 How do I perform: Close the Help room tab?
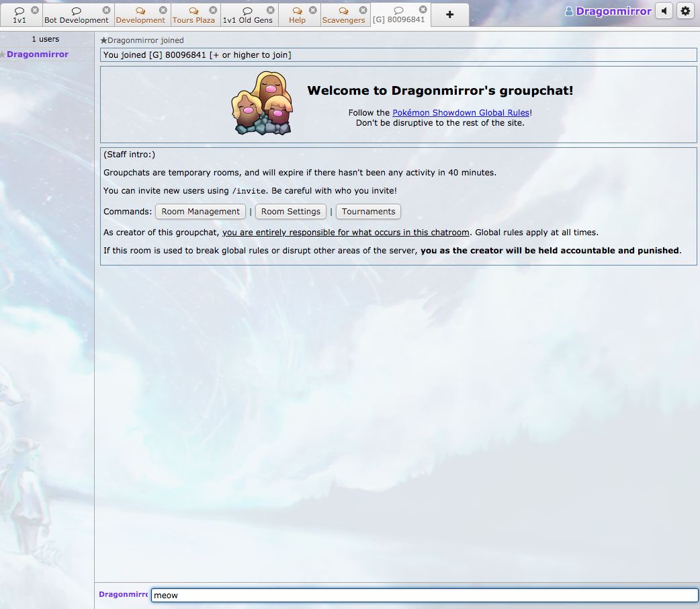click(x=313, y=10)
